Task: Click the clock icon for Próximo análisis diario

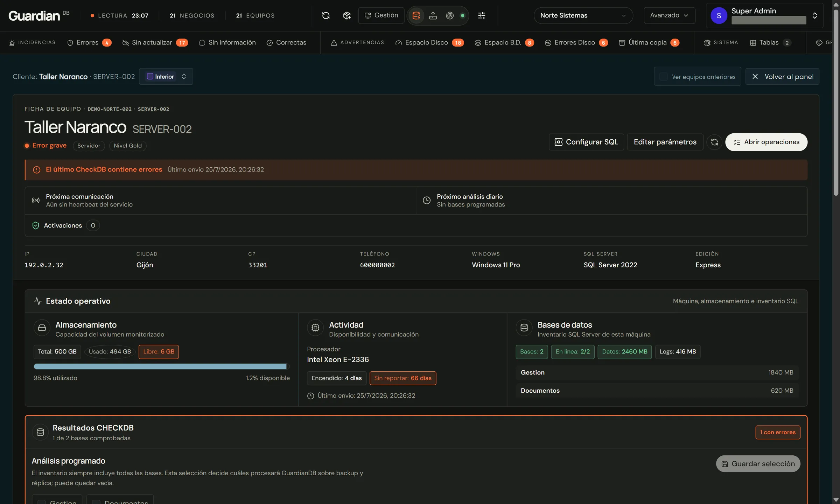Action: point(427,201)
